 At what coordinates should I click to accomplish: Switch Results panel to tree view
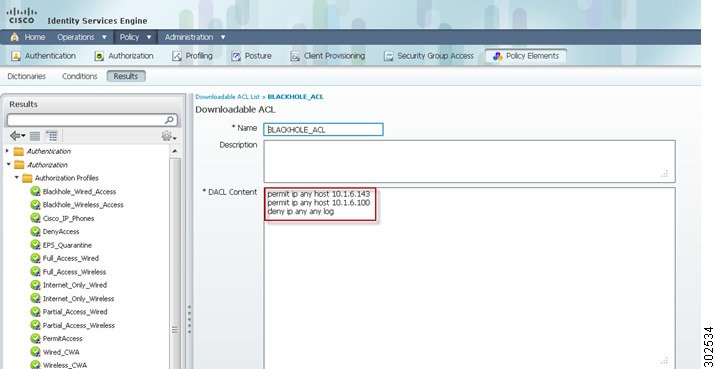[52, 136]
